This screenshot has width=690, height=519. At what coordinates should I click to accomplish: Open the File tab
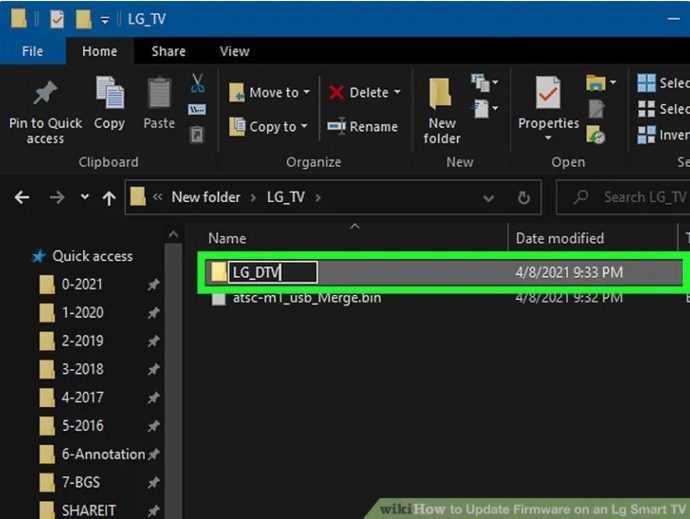point(33,51)
